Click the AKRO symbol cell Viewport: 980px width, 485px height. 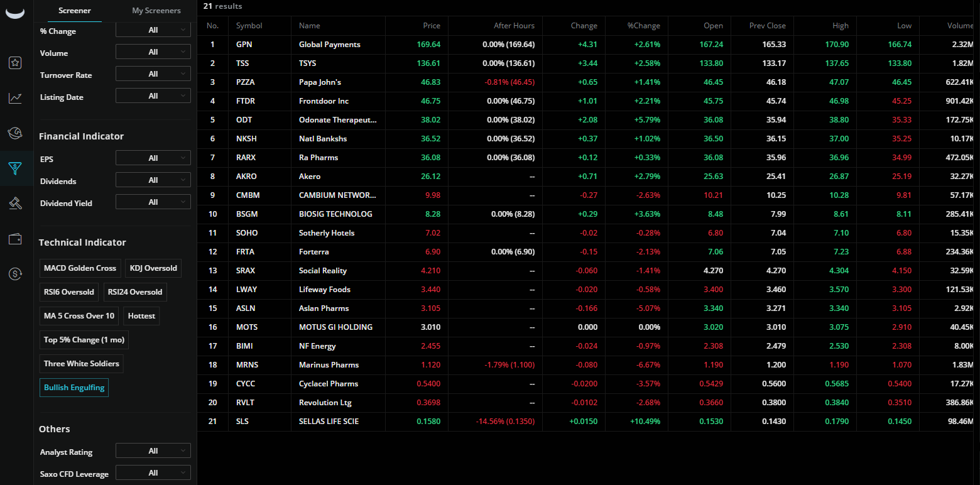(x=246, y=177)
